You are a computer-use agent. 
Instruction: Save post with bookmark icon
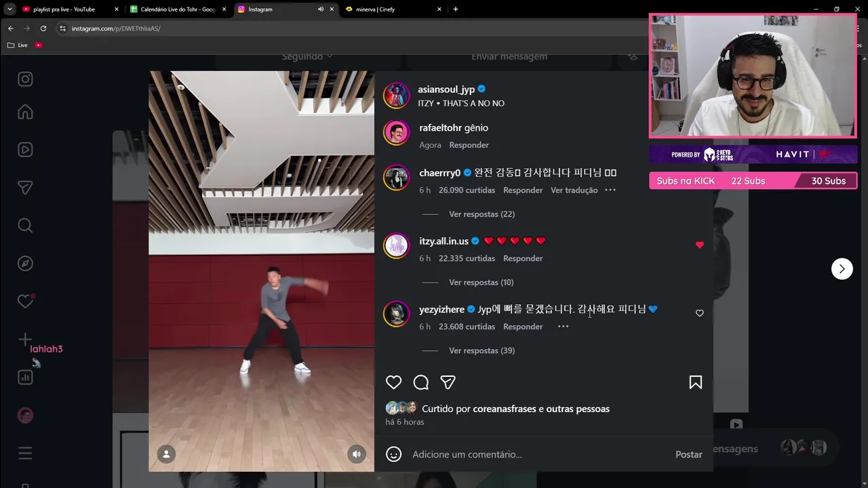click(695, 382)
